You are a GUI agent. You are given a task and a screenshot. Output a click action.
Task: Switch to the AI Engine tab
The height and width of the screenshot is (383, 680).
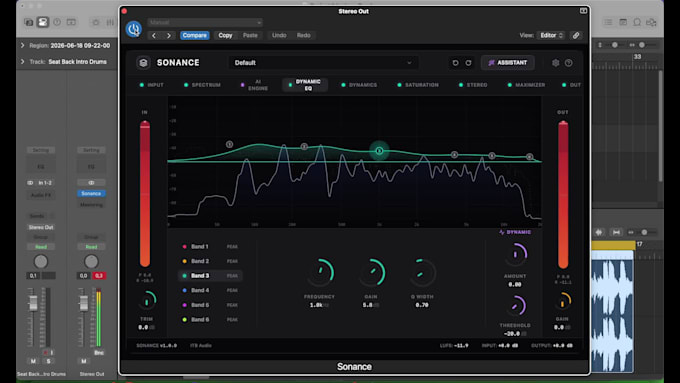255,85
